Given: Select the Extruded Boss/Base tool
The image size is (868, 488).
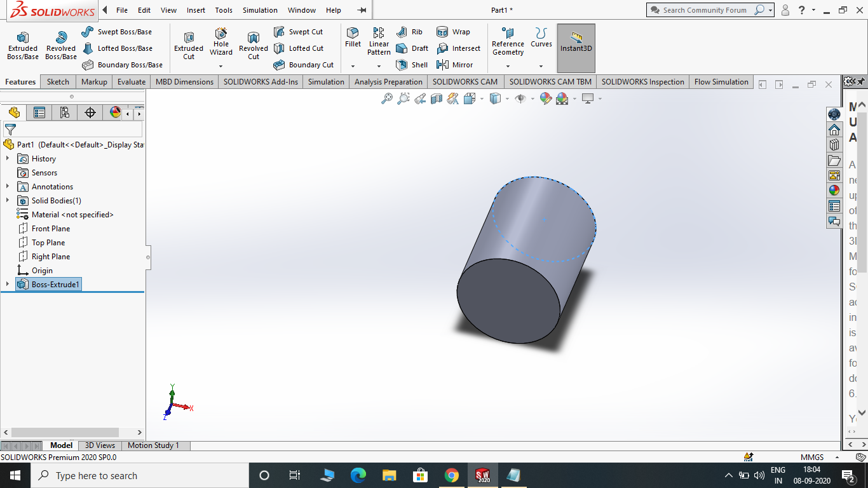Looking at the screenshot, I should [22, 44].
